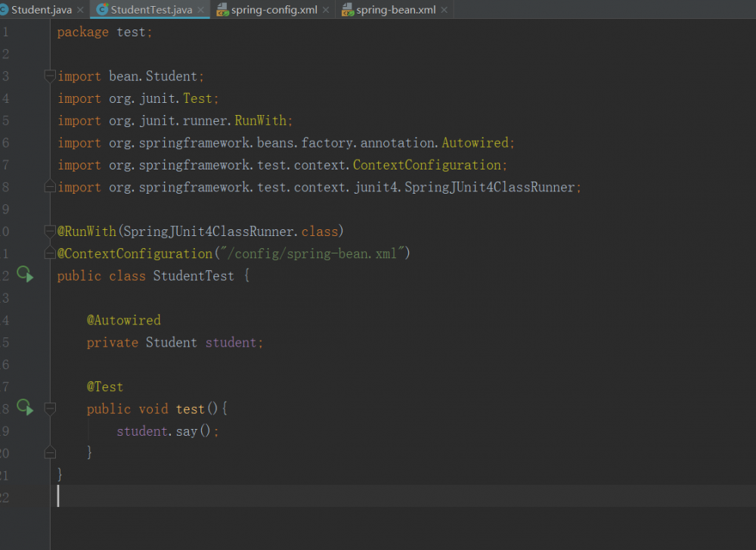Click SpringJUnit4ClassRunner in the import statement
Viewport: 756px width, 550px height.
tap(489, 187)
